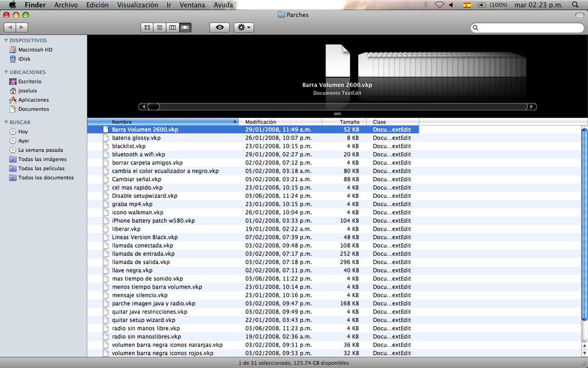
Task: Switch to column view mode
Action: click(172, 28)
